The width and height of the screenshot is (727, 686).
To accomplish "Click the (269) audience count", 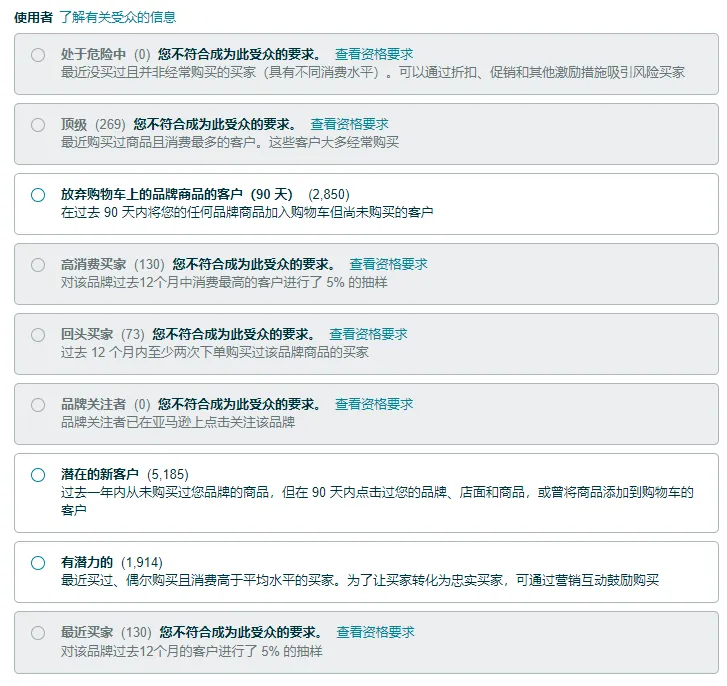I will 111,124.
